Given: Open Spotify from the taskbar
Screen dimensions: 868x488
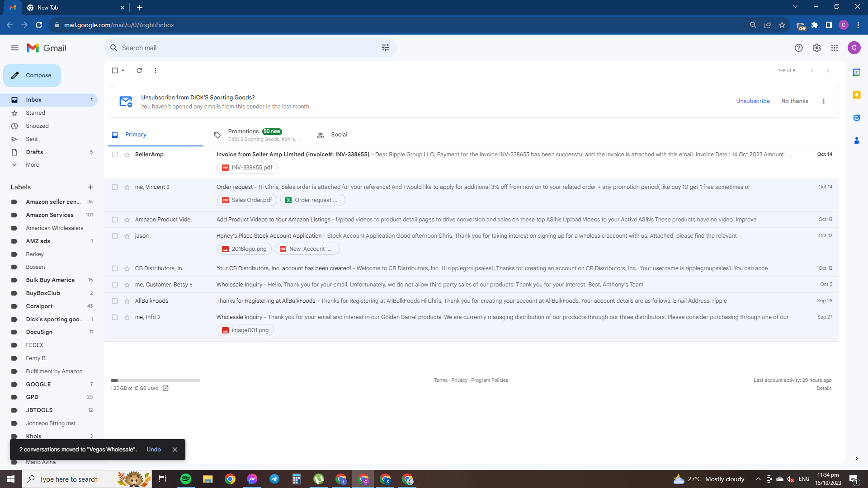Looking at the screenshot, I should [x=186, y=479].
